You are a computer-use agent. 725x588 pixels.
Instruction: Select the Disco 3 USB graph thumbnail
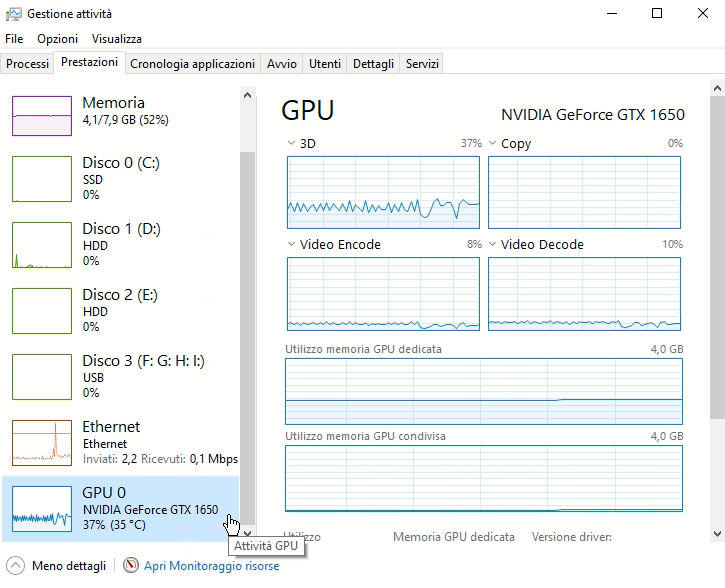(x=42, y=377)
